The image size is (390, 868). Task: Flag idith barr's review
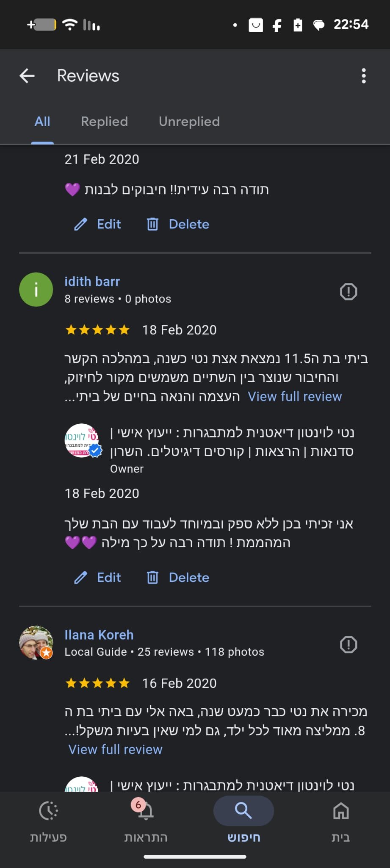[348, 292]
